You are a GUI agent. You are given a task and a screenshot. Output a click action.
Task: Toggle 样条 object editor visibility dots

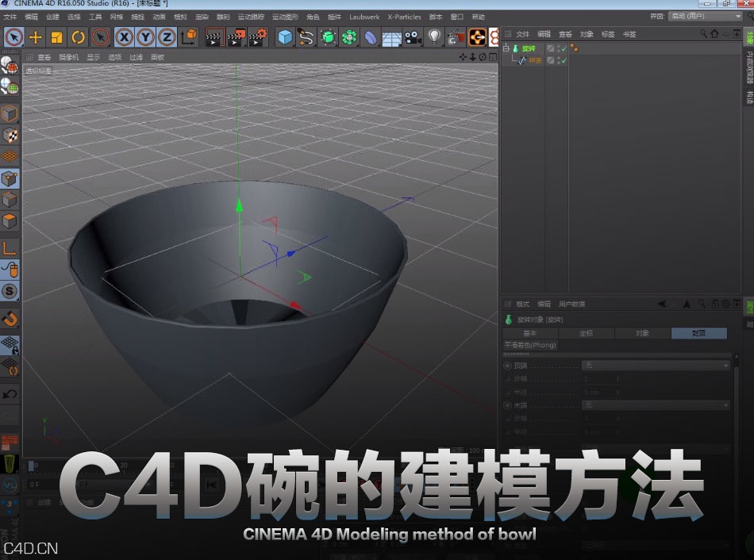coord(559,60)
